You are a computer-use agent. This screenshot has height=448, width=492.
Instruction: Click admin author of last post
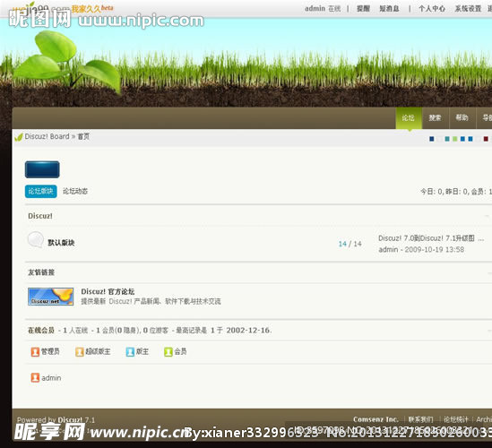[388, 249]
